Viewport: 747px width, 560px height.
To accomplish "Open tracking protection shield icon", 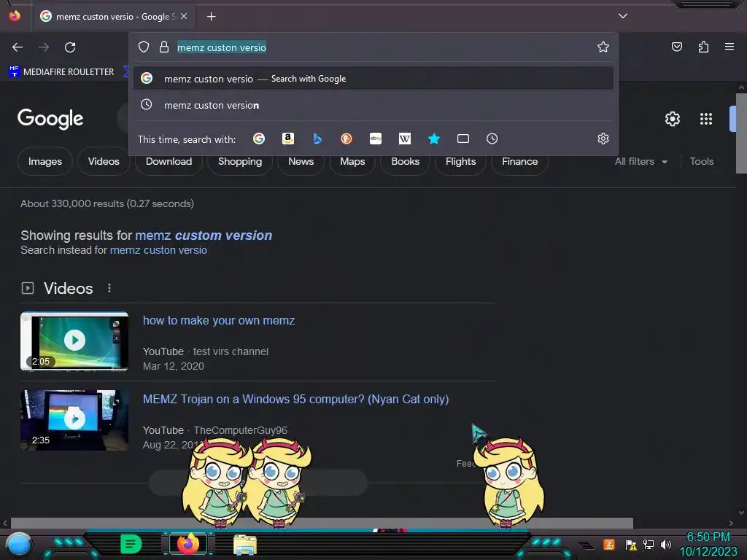I will [x=144, y=47].
